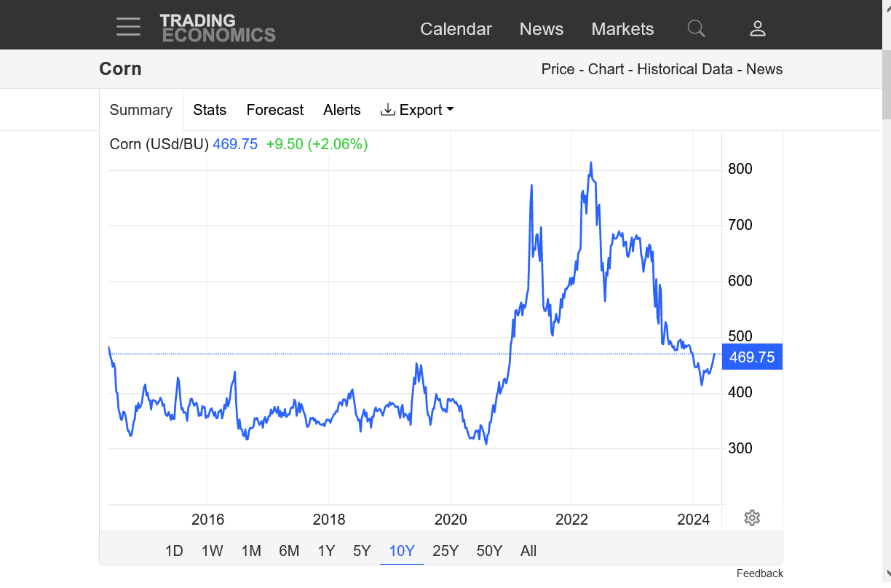The height and width of the screenshot is (588, 891).
Task: Open chart settings gear icon
Action: pos(752,517)
